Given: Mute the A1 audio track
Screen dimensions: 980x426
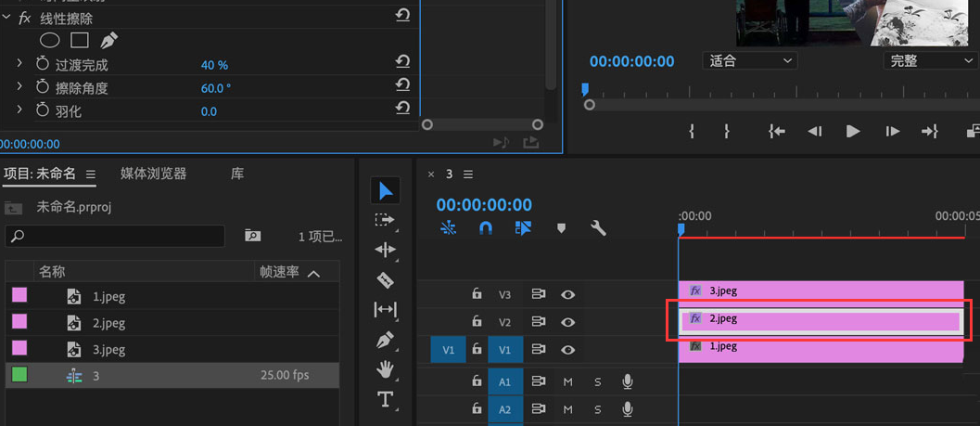Looking at the screenshot, I should pyautogui.click(x=567, y=381).
